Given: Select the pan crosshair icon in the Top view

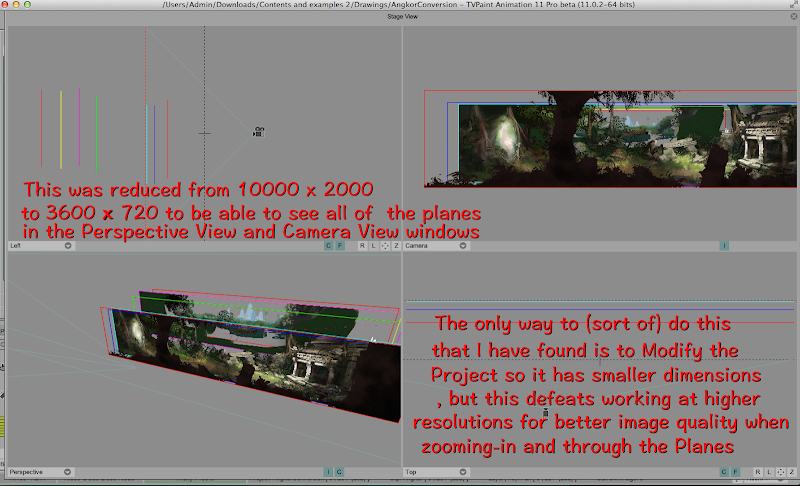Looking at the screenshot, I should coord(781,472).
